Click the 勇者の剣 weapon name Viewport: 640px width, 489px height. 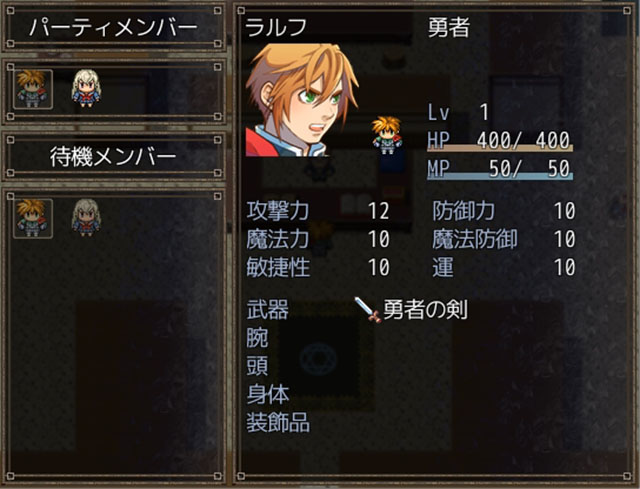point(426,310)
